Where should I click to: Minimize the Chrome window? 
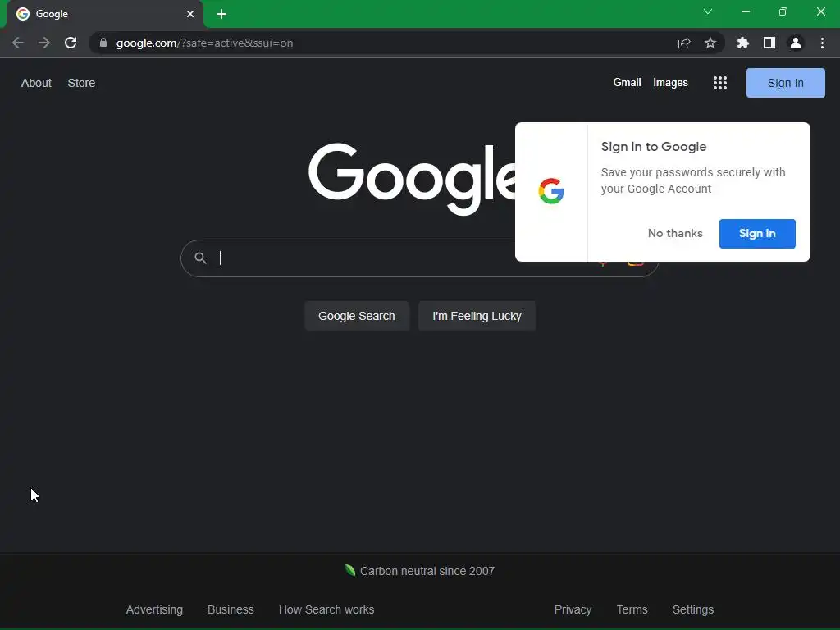pos(745,11)
